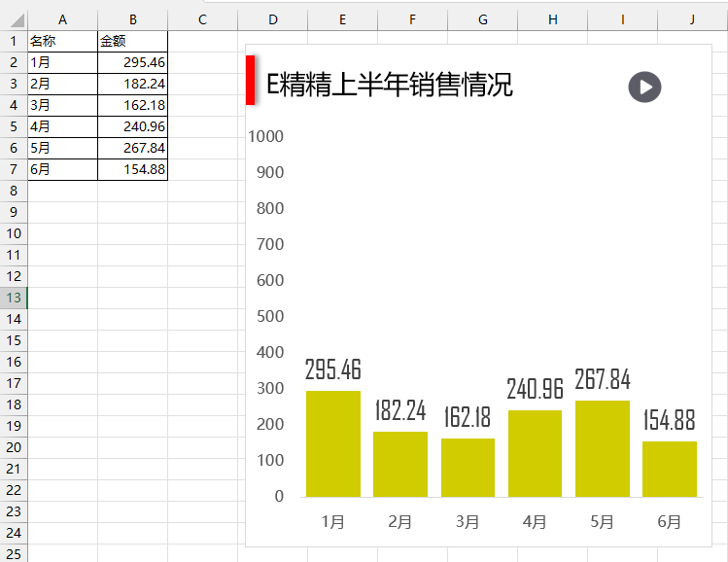The width and height of the screenshot is (728, 562).
Task: Select cell with value 240.96
Action: point(132,126)
